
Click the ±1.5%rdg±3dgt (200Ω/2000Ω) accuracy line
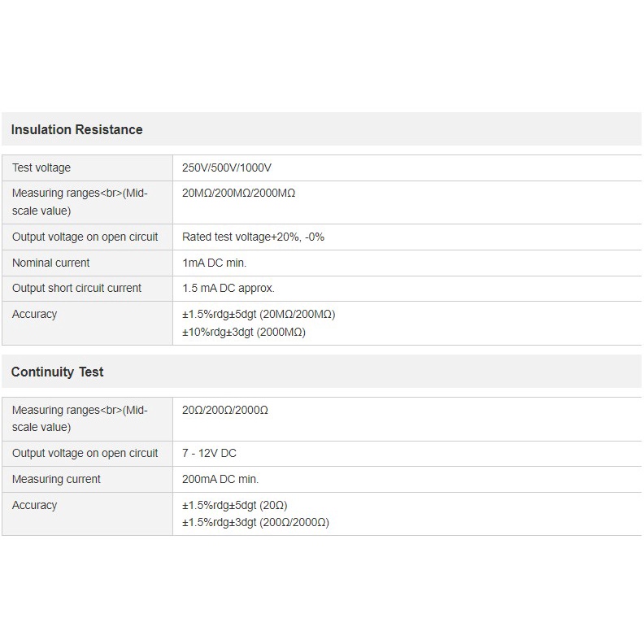[255, 522]
